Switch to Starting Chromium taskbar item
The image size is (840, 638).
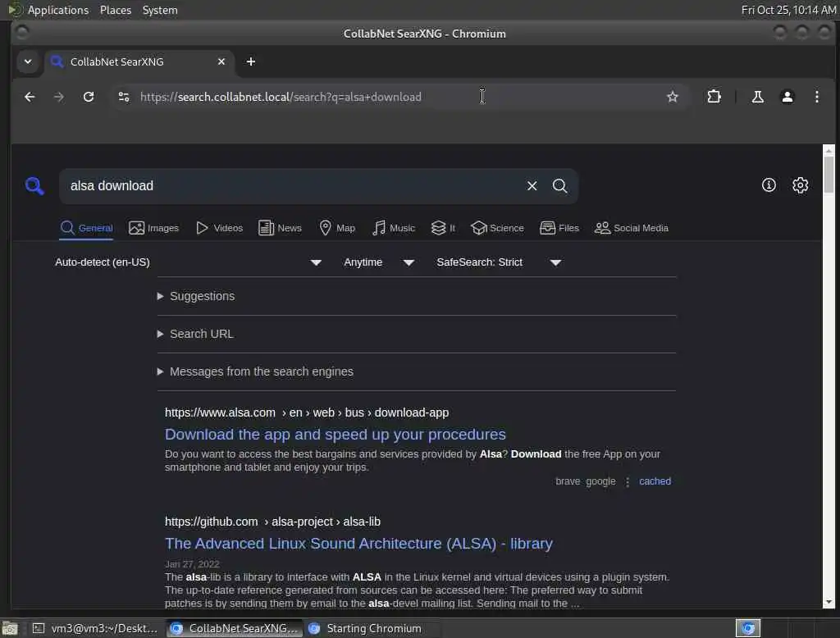pyautogui.click(x=372, y=628)
